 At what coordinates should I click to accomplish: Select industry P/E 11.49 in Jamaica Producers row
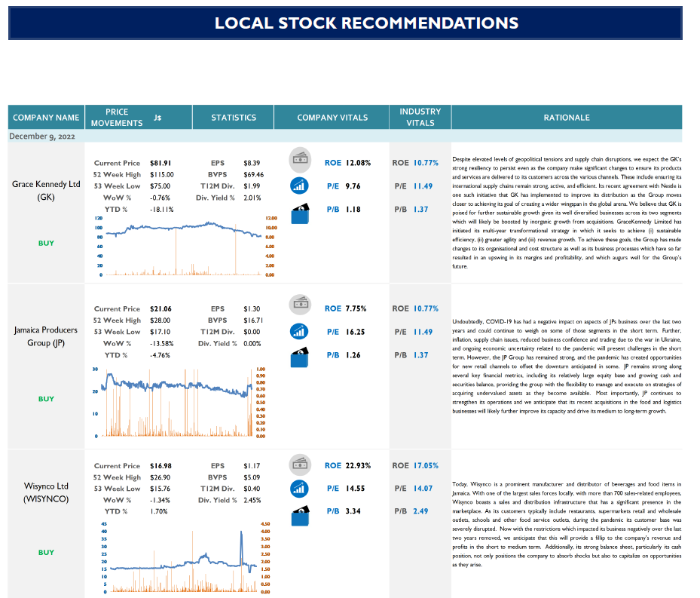[x=423, y=332]
